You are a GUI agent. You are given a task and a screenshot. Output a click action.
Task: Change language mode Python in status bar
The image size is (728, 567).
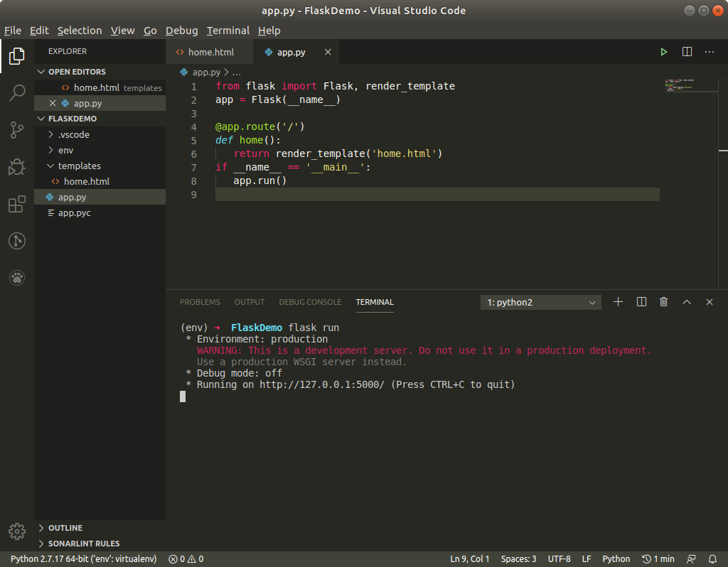coord(616,559)
